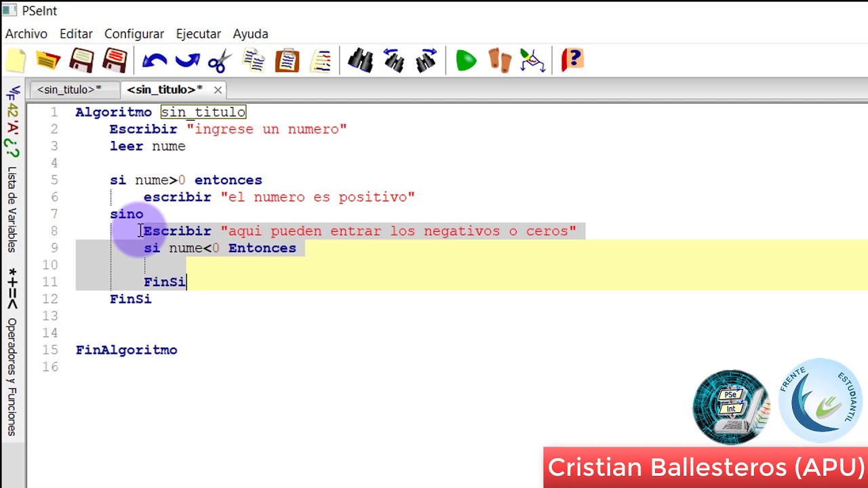The image size is (868, 488).
Task: Open the Ejecutar menu
Action: coord(199,34)
